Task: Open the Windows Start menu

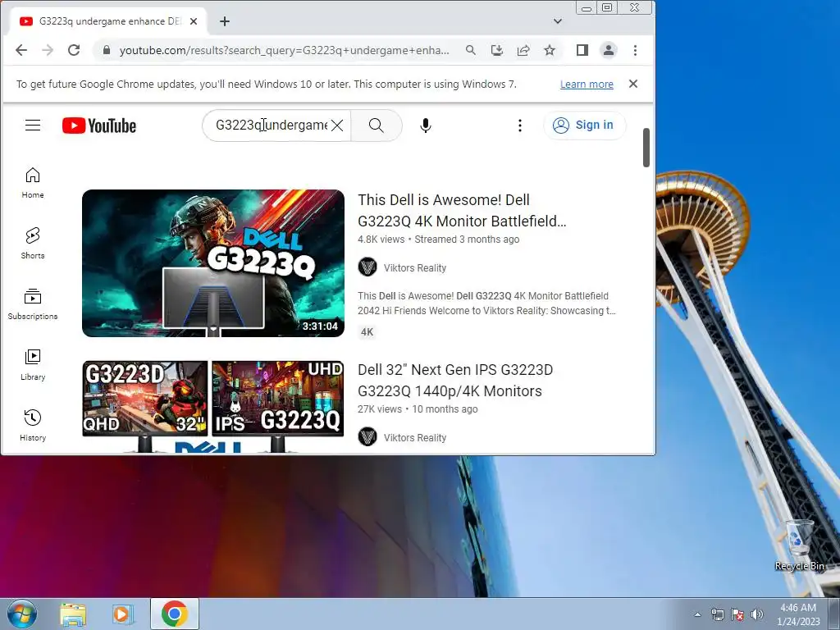Action: [x=22, y=614]
